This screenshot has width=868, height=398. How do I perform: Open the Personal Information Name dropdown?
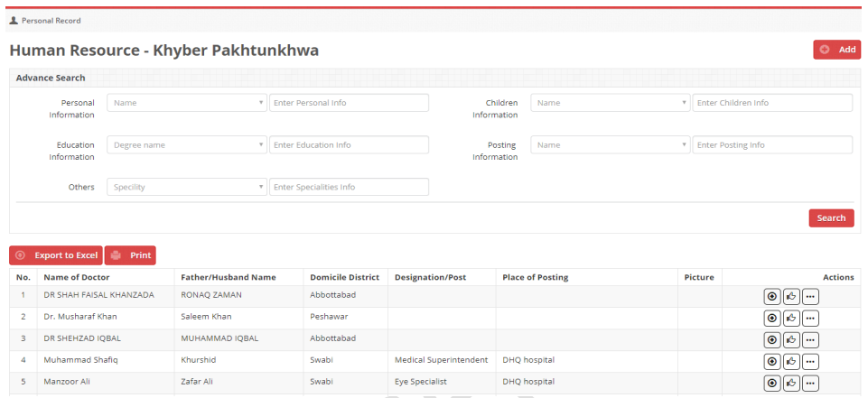click(187, 103)
